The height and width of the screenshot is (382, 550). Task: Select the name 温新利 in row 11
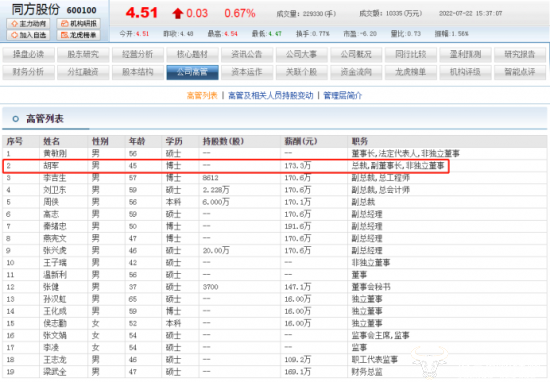tap(55, 275)
